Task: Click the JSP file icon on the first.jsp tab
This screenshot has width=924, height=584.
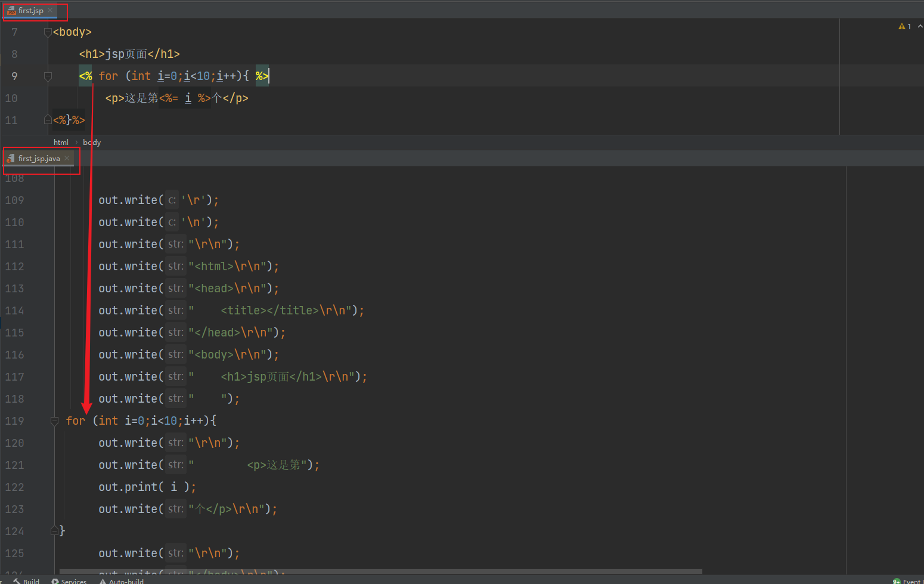Action: coord(11,10)
